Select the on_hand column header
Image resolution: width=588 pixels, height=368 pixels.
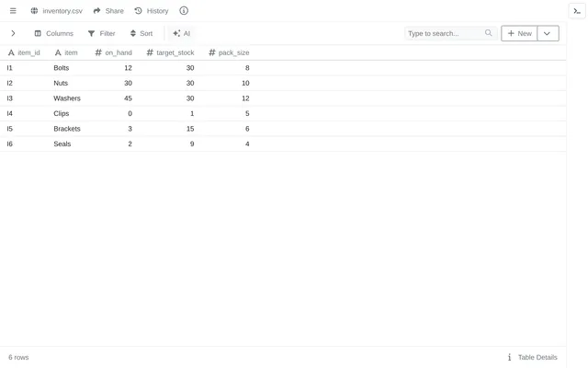(x=113, y=52)
